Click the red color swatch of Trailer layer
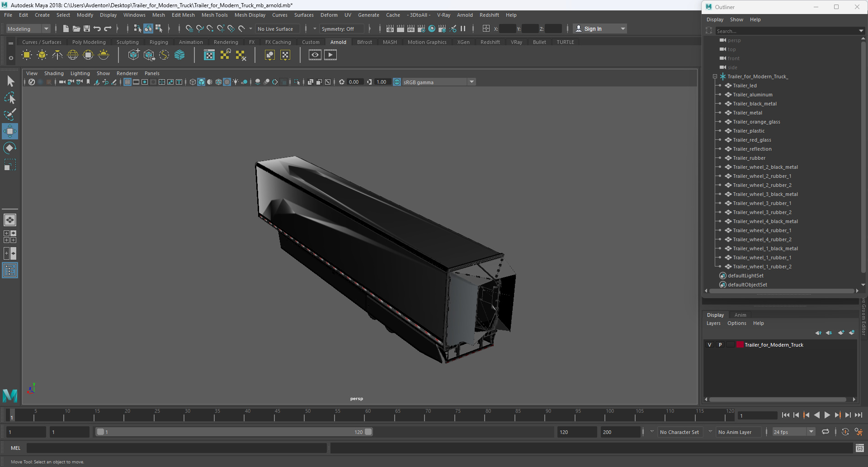Image resolution: width=868 pixels, height=467 pixels. tap(740, 345)
